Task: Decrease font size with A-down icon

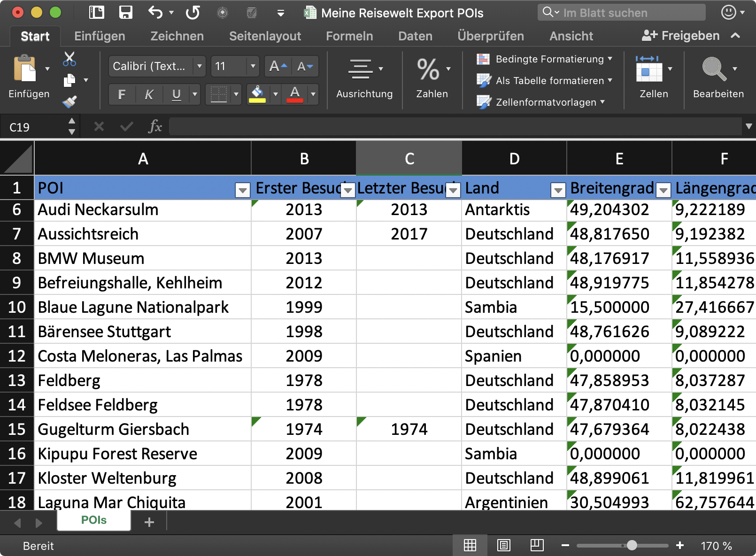Action: pyautogui.click(x=305, y=66)
